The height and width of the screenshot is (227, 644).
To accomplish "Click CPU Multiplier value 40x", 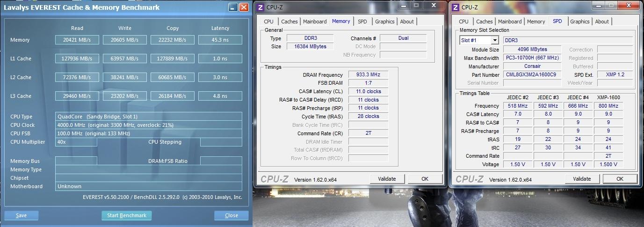I will coord(76,142).
